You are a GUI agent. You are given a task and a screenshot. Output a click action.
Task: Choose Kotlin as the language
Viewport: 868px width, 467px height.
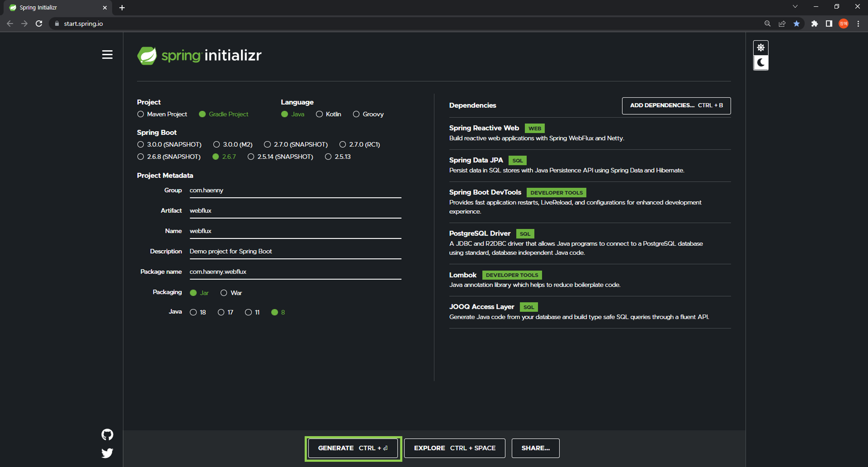(329, 114)
